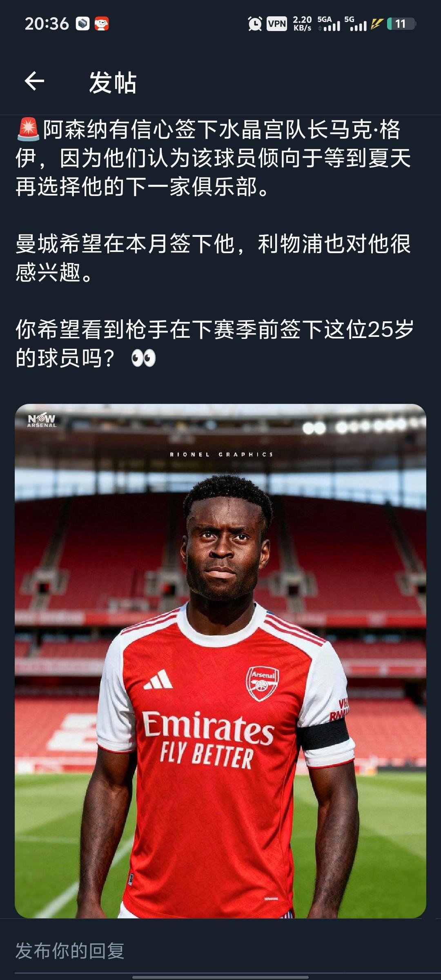Screen dimensions: 441x980
Task: Tap the 发帖 page title
Action: [113, 82]
